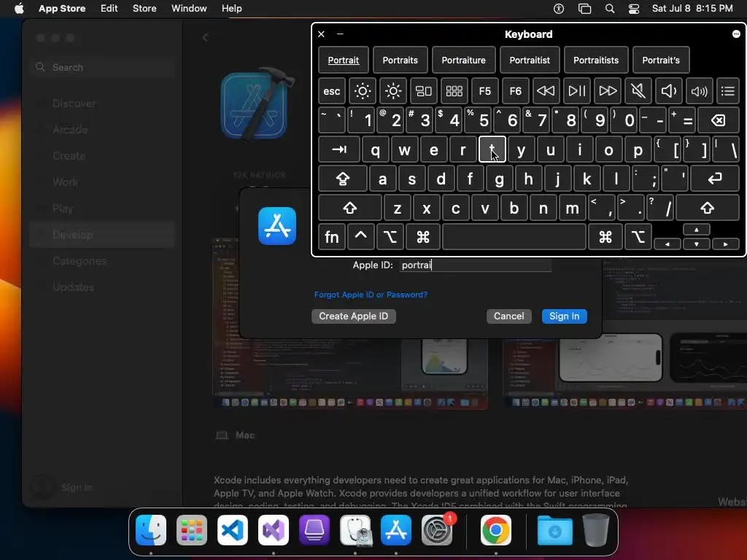Click the up arrow key

pyautogui.click(x=697, y=230)
